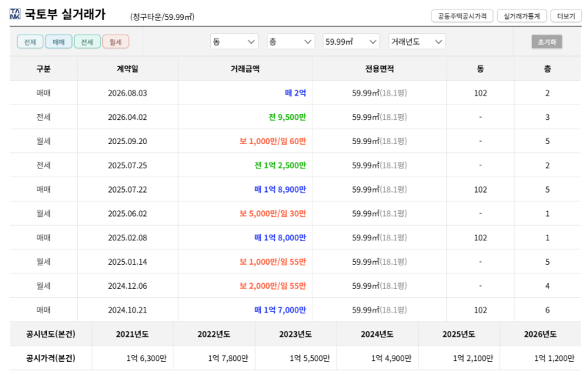Viewport: 588px width, 375px height.
Task: Click the public price 1억 7,800만
Action: (x=228, y=359)
